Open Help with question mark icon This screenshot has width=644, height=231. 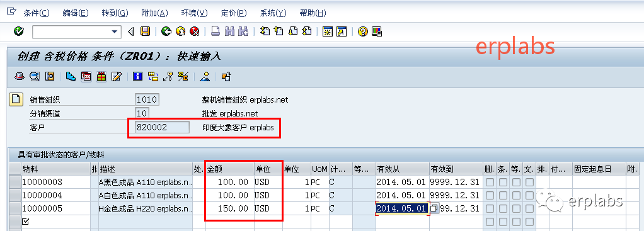pos(362,31)
